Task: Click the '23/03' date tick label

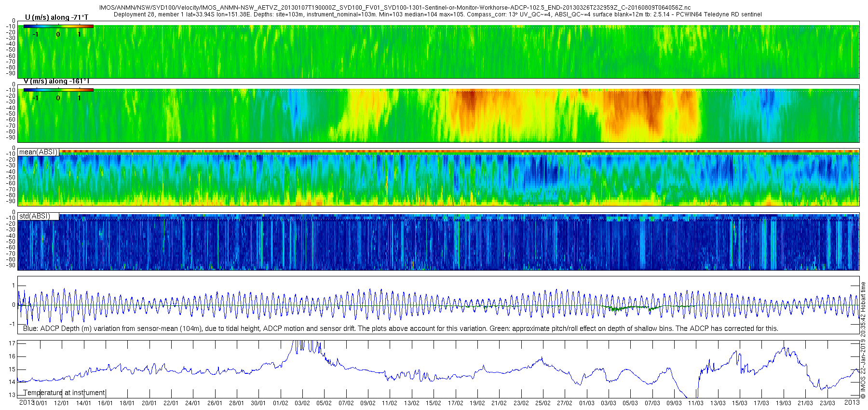Action: (827, 403)
